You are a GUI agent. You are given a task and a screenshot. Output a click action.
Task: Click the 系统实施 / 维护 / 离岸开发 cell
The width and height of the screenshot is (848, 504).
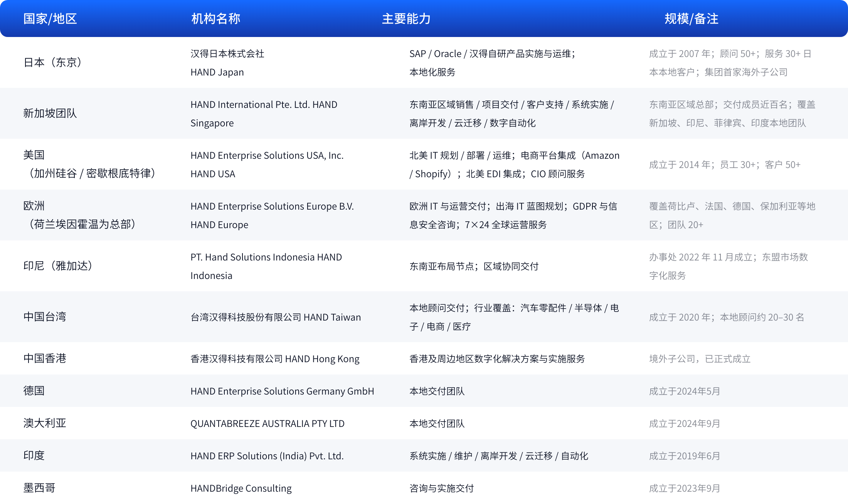(x=499, y=456)
